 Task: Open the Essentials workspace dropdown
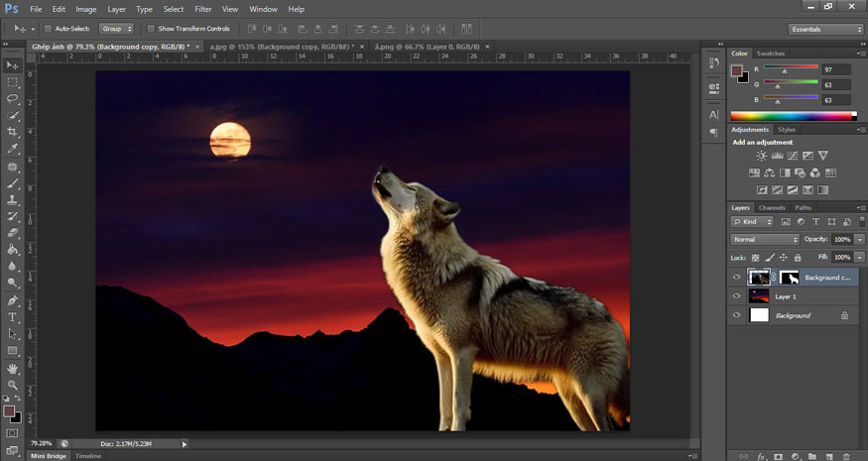[x=825, y=29]
